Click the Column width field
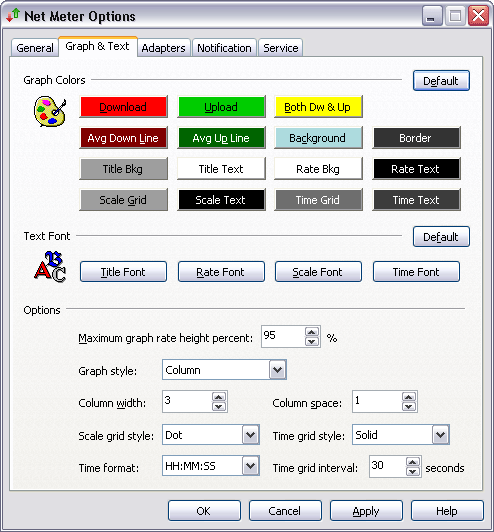Image resolution: width=494 pixels, height=532 pixels. tap(187, 401)
